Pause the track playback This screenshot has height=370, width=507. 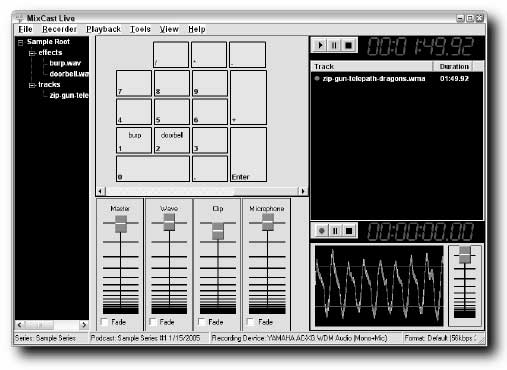334,45
